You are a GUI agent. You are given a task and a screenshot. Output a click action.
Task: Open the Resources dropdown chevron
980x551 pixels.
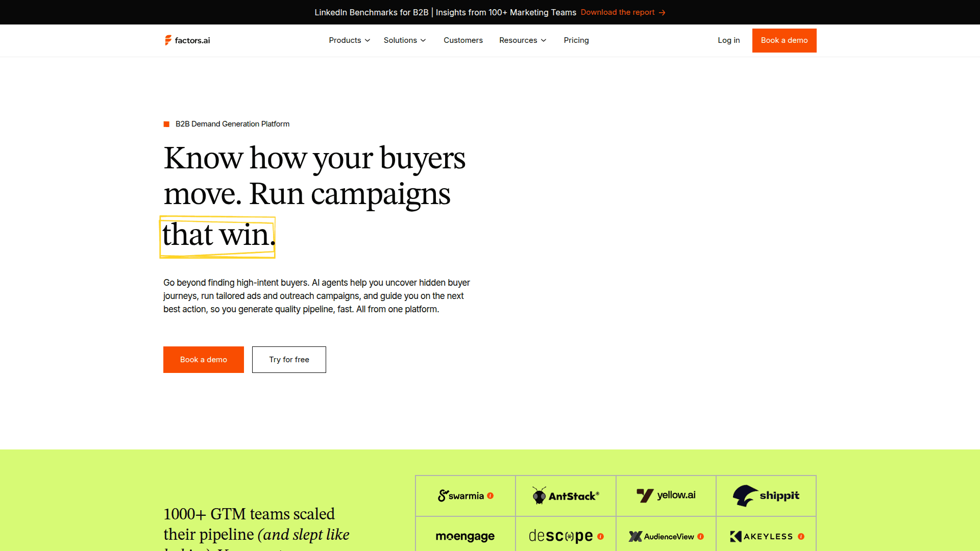click(x=544, y=40)
